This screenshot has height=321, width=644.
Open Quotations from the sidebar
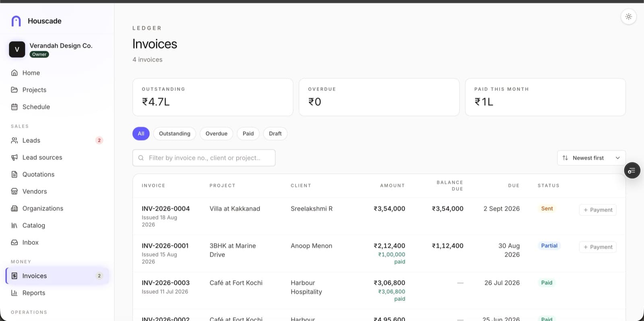(57, 174)
